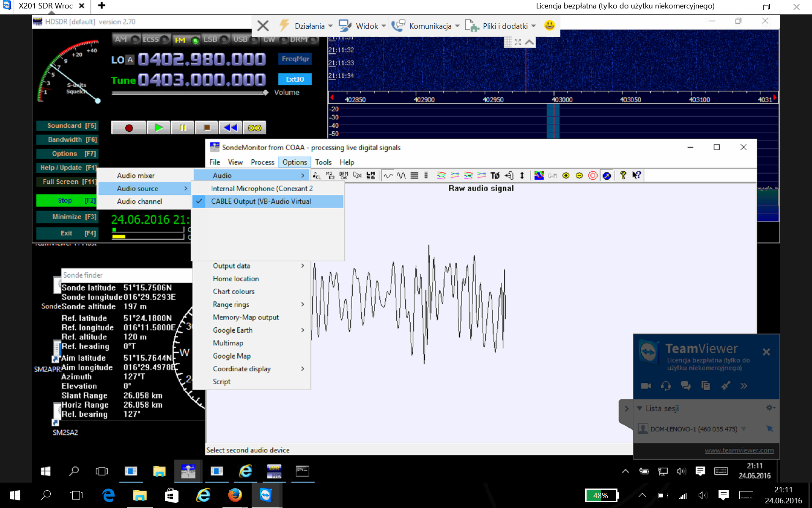The width and height of the screenshot is (812, 508).
Task: Open the Process menu in SondeMonitor
Action: [x=263, y=162]
